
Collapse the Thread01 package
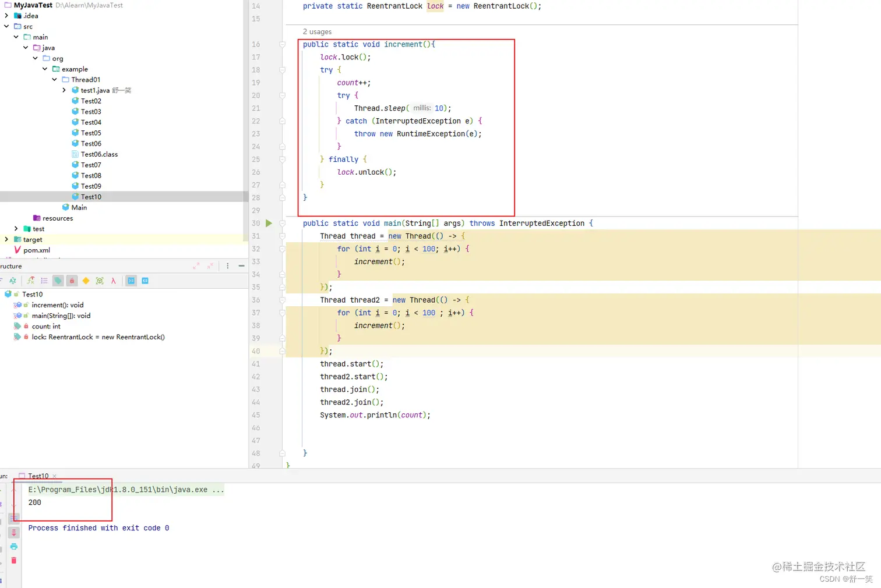[x=55, y=79]
